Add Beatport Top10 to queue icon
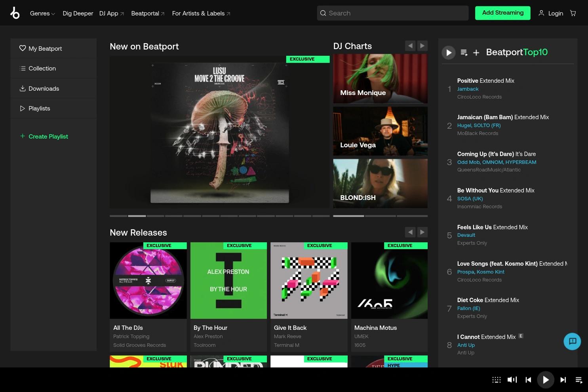This screenshot has width=588, height=392. coord(464,52)
